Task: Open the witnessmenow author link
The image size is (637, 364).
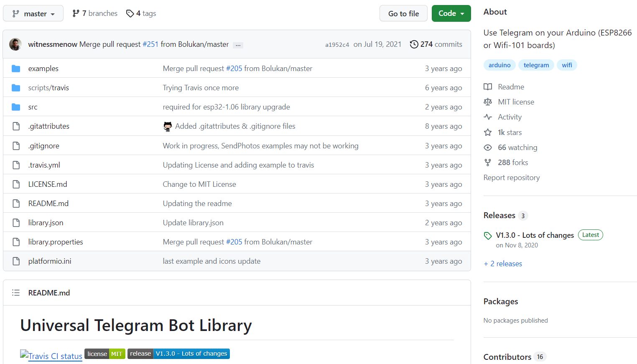Action: 53,44
